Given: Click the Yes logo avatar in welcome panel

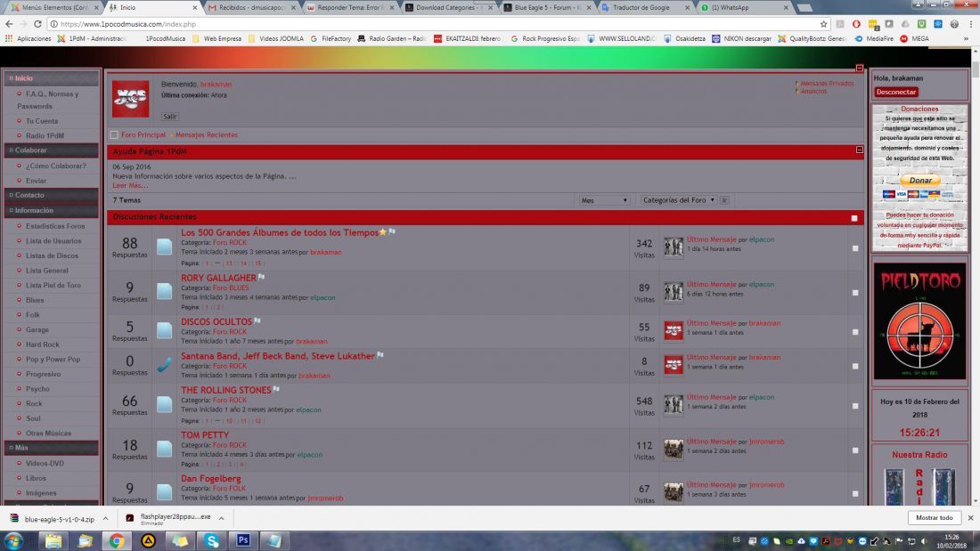Looking at the screenshot, I should pos(131,99).
